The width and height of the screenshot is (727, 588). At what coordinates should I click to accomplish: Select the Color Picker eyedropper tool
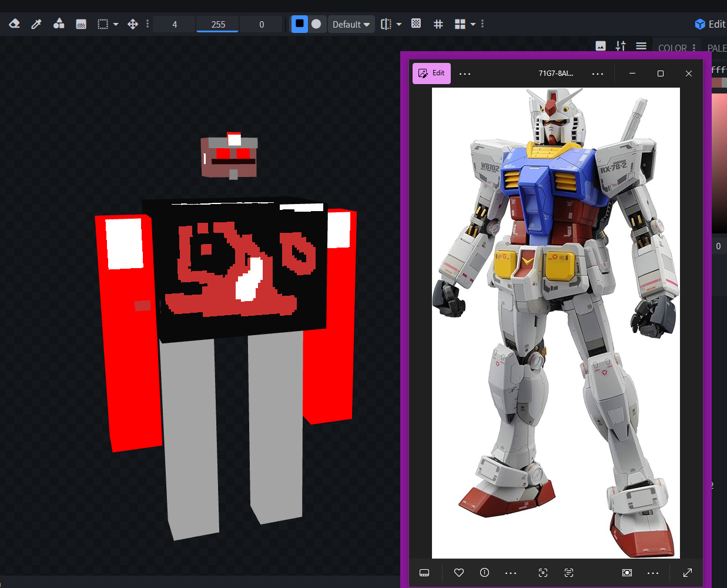pyautogui.click(x=36, y=24)
